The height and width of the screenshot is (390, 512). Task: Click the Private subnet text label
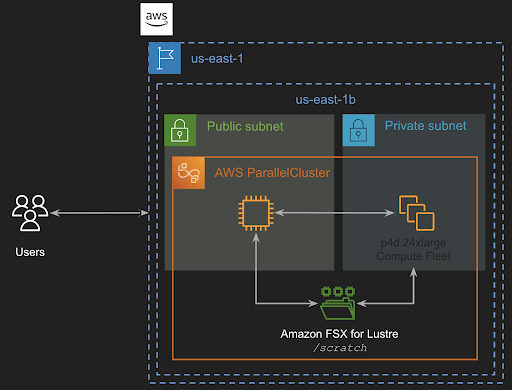click(x=426, y=126)
